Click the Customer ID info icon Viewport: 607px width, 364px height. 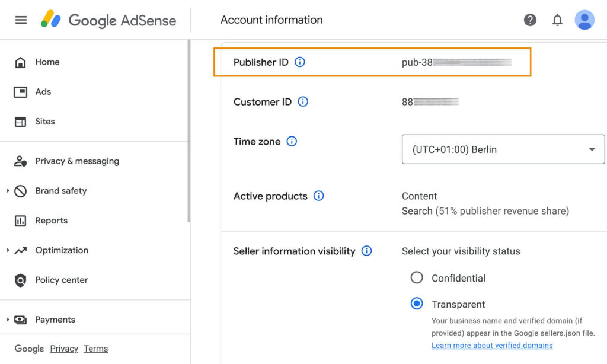click(x=303, y=102)
